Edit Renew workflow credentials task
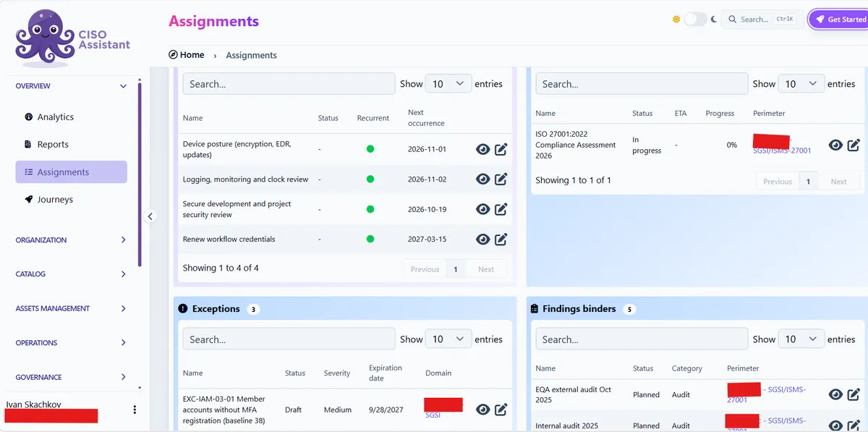The width and height of the screenshot is (868, 432). coord(501,239)
